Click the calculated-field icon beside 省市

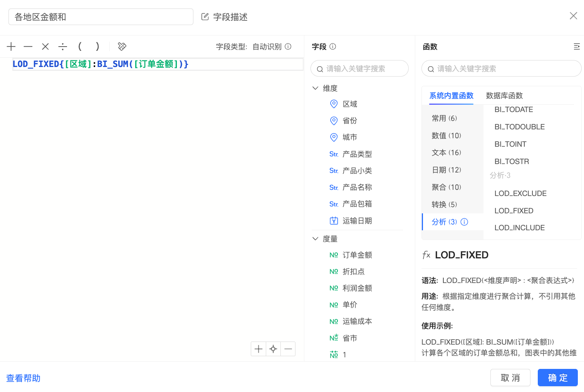pyautogui.click(x=334, y=338)
